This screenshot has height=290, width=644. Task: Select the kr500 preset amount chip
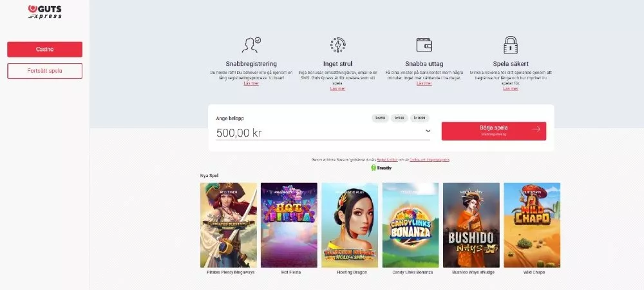pyautogui.click(x=399, y=119)
